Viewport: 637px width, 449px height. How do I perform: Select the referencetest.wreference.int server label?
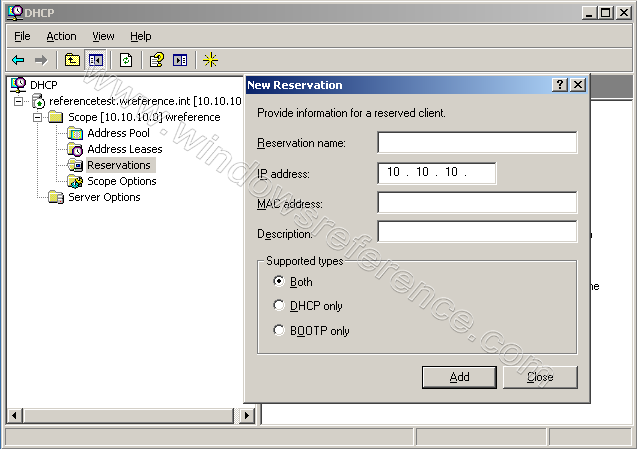pyautogui.click(x=145, y=101)
